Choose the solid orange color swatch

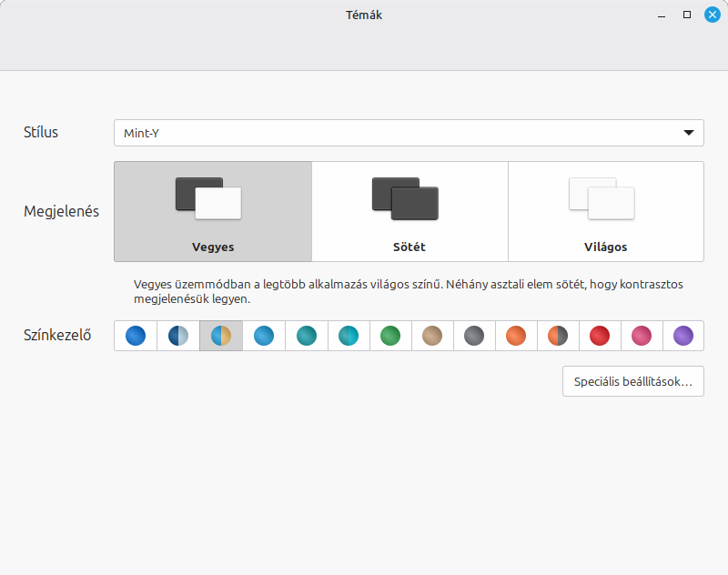click(516, 336)
